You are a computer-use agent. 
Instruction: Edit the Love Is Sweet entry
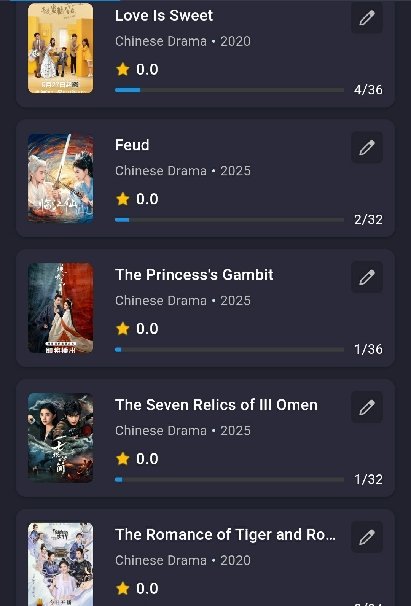tap(367, 17)
